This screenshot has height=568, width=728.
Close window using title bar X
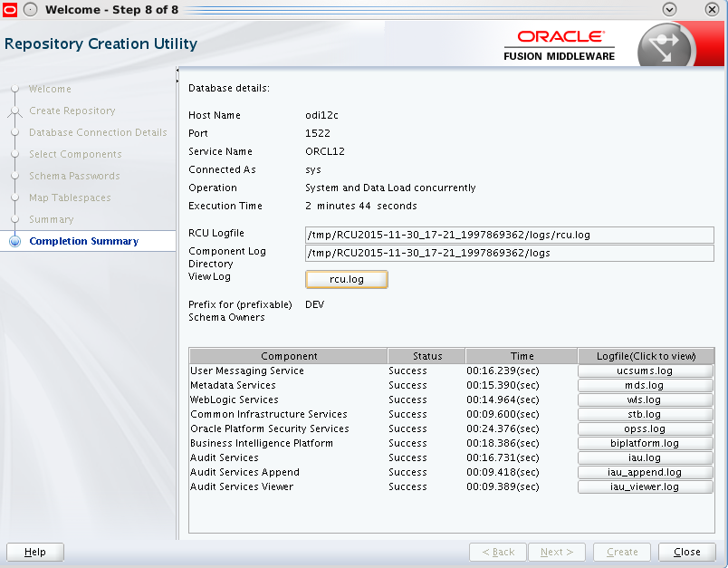tap(712, 9)
